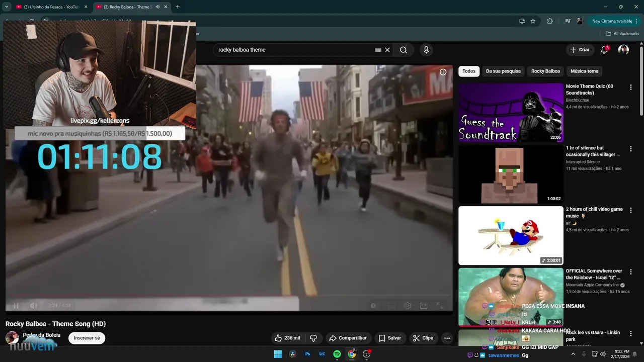This screenshot has height=362, width=644.
Task: Seek on the video progress bar
Action: [x=229, y=297]
